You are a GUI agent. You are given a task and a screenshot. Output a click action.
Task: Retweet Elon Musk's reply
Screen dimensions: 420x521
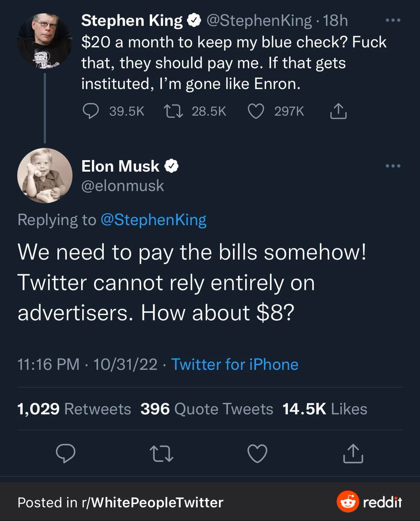pos(162,454)
